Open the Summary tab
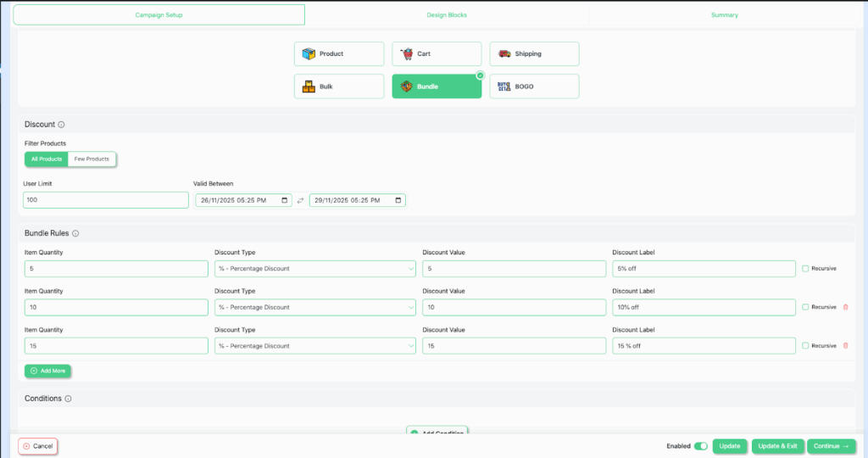 point(724,15)
